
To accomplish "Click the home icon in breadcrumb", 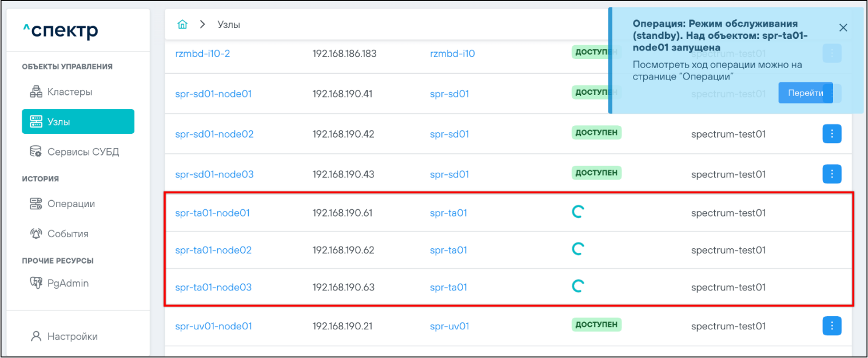I will point(182,25).
